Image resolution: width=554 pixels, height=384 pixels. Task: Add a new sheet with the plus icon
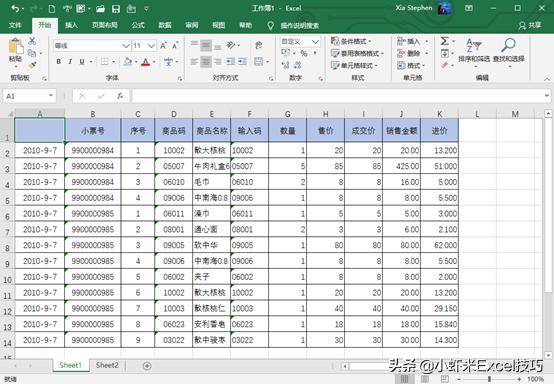tap(147, 366)
